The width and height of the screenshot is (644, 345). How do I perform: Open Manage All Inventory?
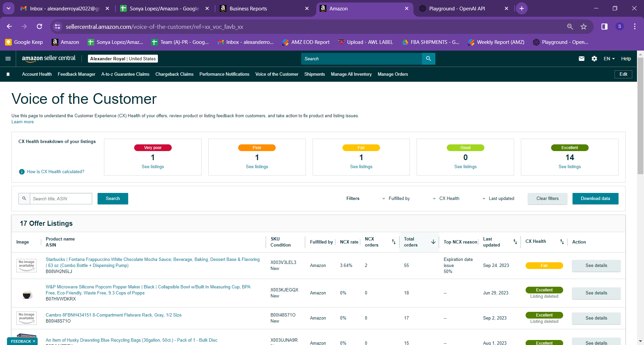point(351,74)
